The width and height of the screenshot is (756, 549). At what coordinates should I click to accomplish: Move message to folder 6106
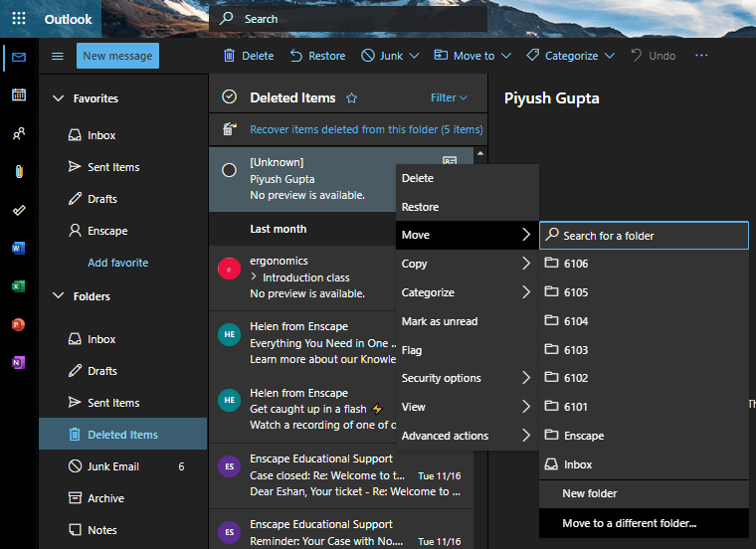[644, 264]
